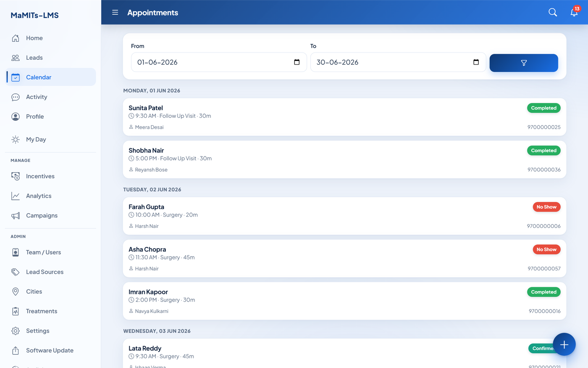Select Farah Gupta appointment name
Screen dimensions: 588x368
(146, 207)
